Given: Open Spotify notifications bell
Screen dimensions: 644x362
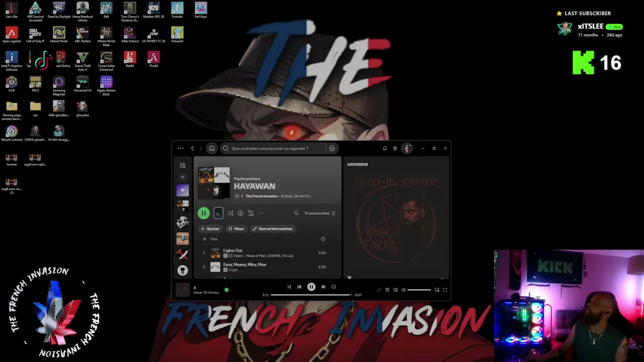Looking at the screenshot, I should tap(385, 148).
